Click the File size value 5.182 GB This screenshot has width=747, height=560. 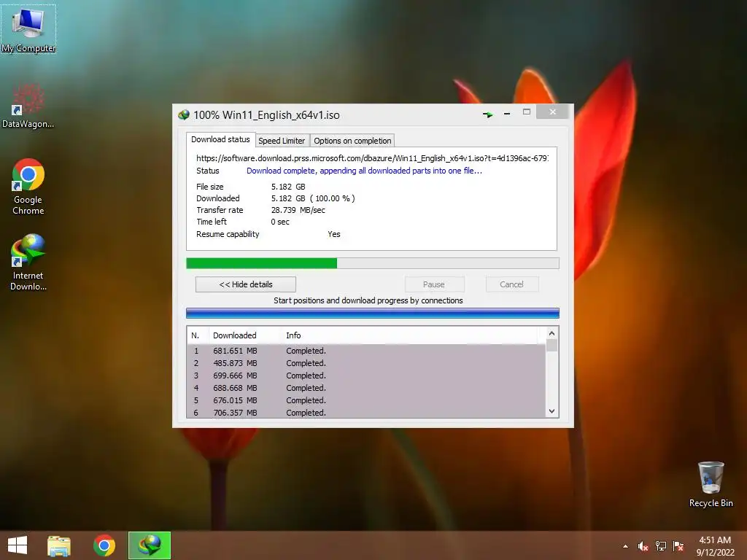(x=288, y=187)
